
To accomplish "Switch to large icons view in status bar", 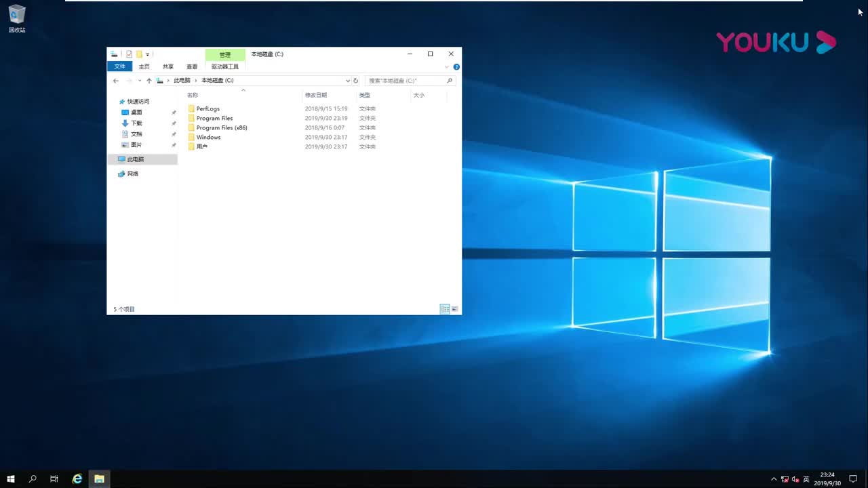I will (x=454, y=309).
